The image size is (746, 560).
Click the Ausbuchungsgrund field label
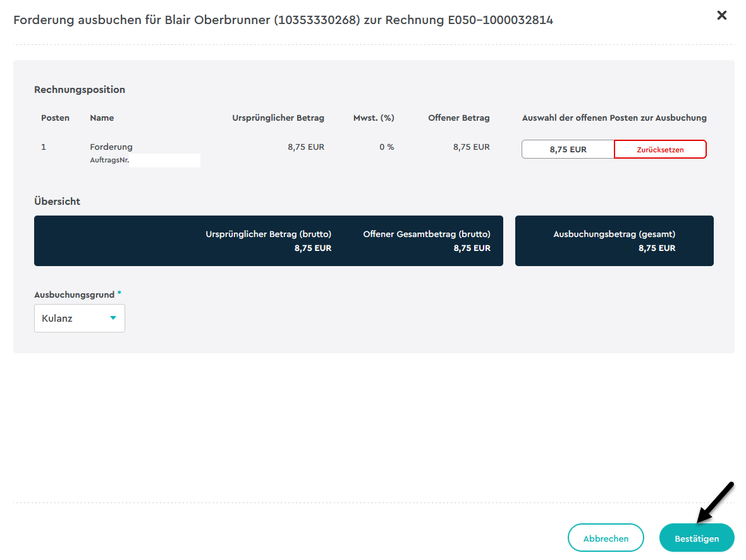point(74,295)
